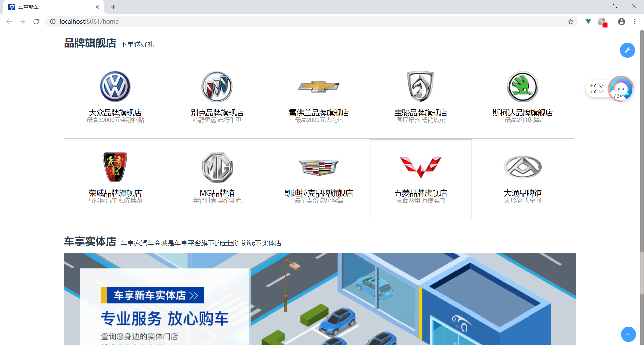Click the Chevrolet bowtie logo
Image resolution: width=644 pixels, height=345 pixels.
click(319, 87)
